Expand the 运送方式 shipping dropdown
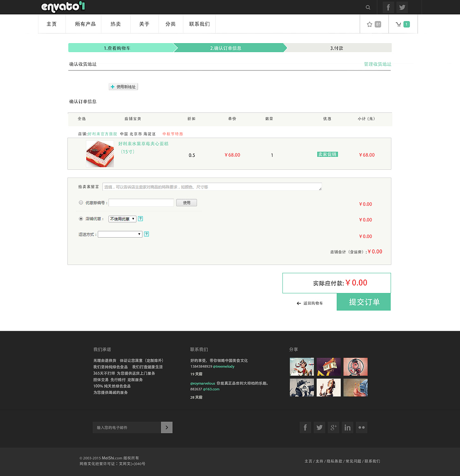 (120, 234)
